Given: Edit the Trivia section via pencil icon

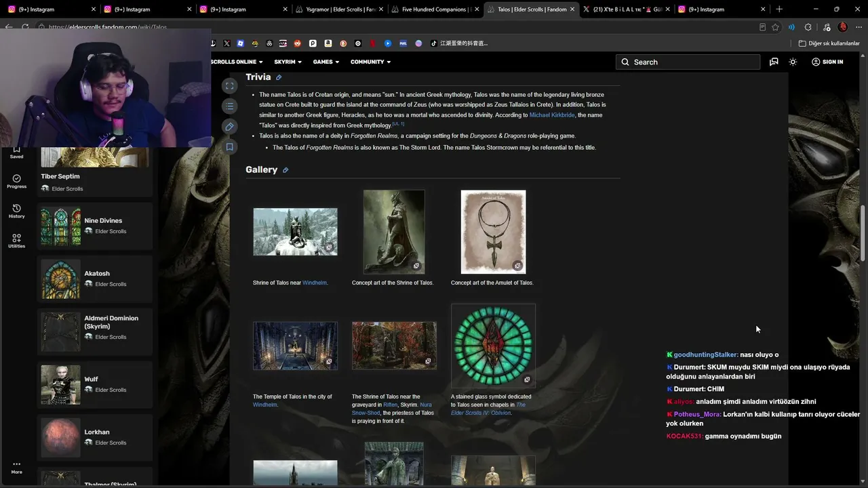Looking at the screenshot, I should click(x=279, y=78).
